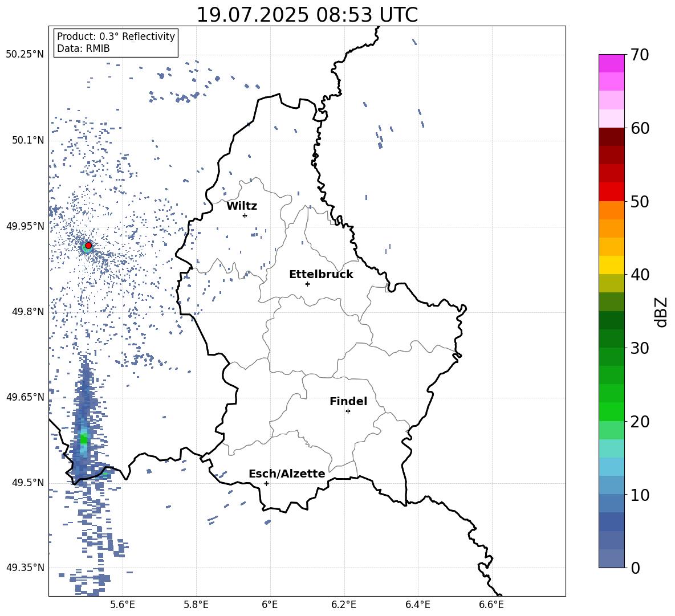Click the red radar site marker dot

coord(88,246)
